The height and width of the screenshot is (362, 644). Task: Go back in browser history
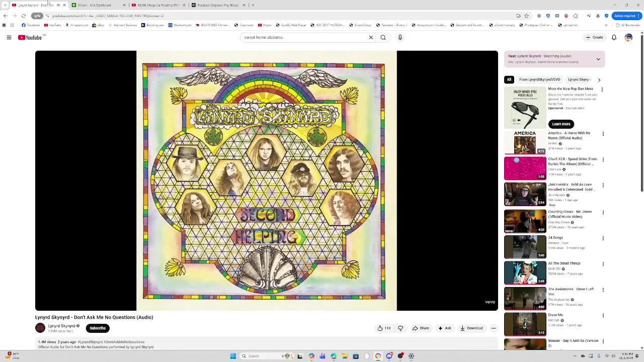point(6,16)
